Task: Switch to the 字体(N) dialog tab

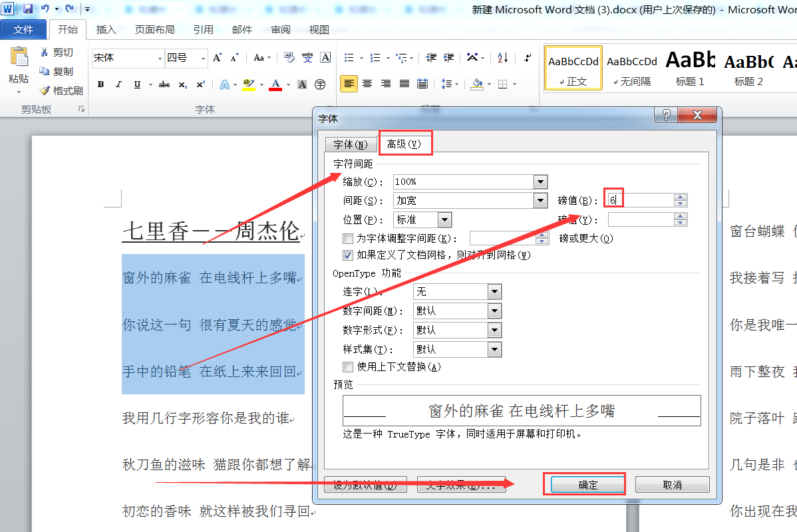Action: [350, 145]
